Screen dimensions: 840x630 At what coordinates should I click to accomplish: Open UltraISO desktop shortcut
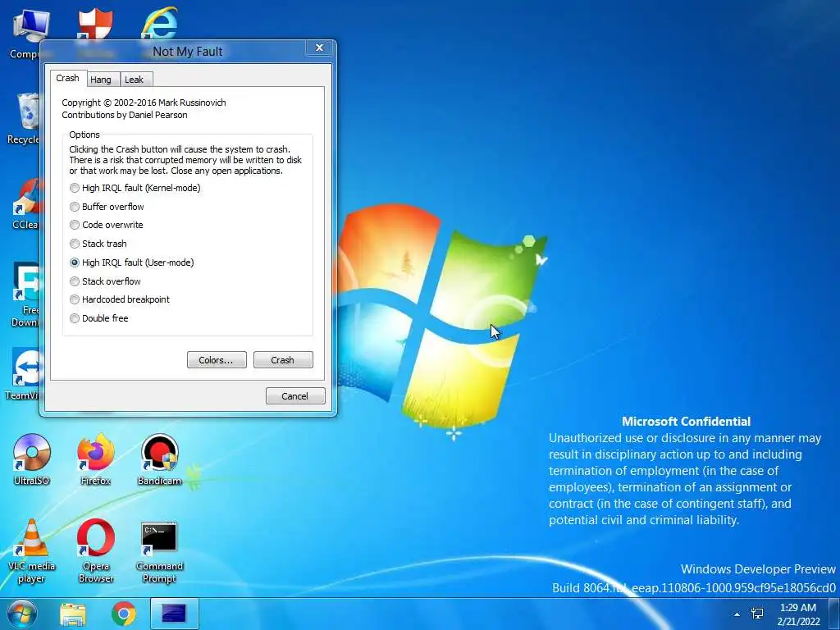[32, 459]
